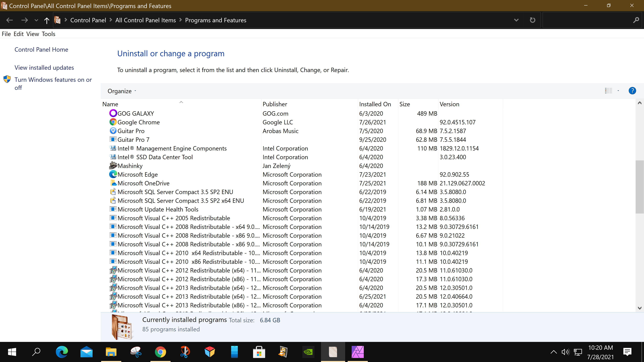Open taskbar Search
This screenshot has width=644, height=362.
[37, 352]
